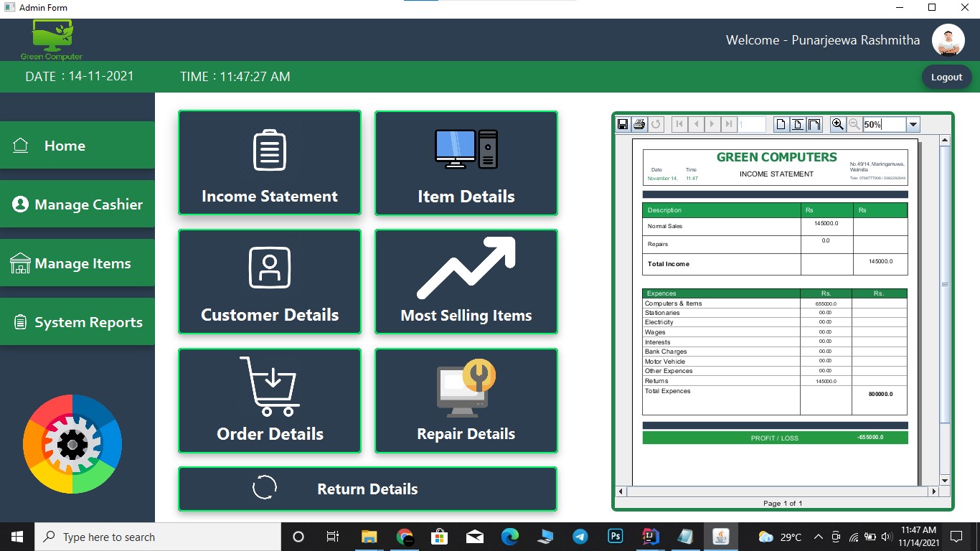Click the Zoom In magnifier icon
This screenshot has width=980, height=551.
tap(837, 123)
